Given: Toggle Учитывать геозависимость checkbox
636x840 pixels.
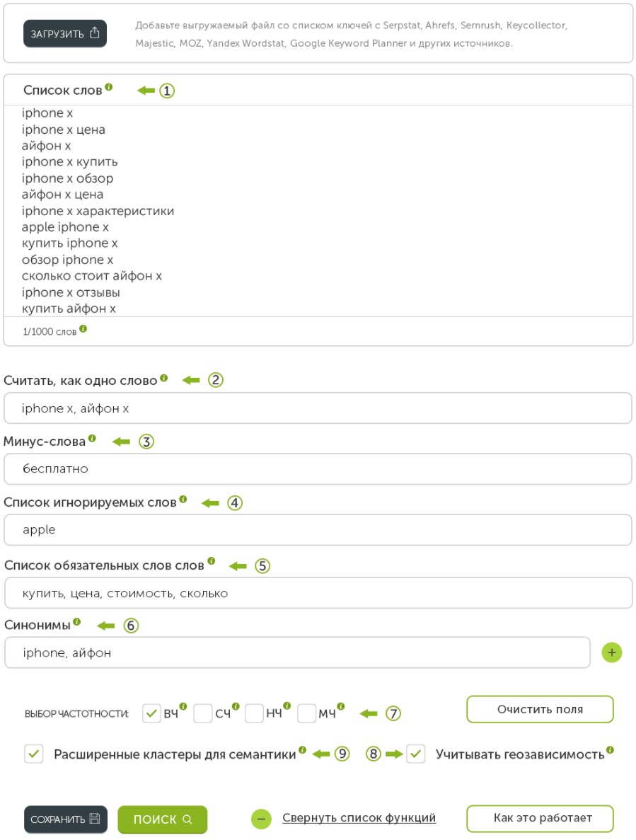Looking at the screenshot, I should (x=416, y=754).
